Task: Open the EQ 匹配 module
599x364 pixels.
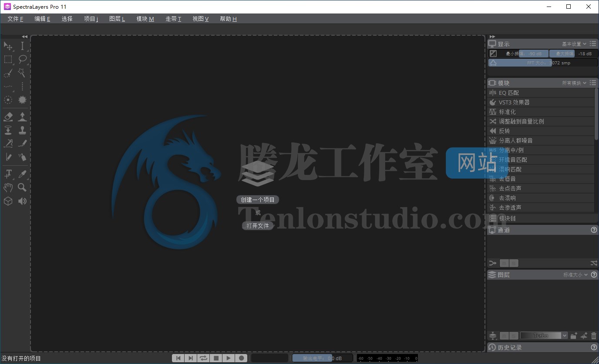Action: pyautogui.click(x=541, y=93)
